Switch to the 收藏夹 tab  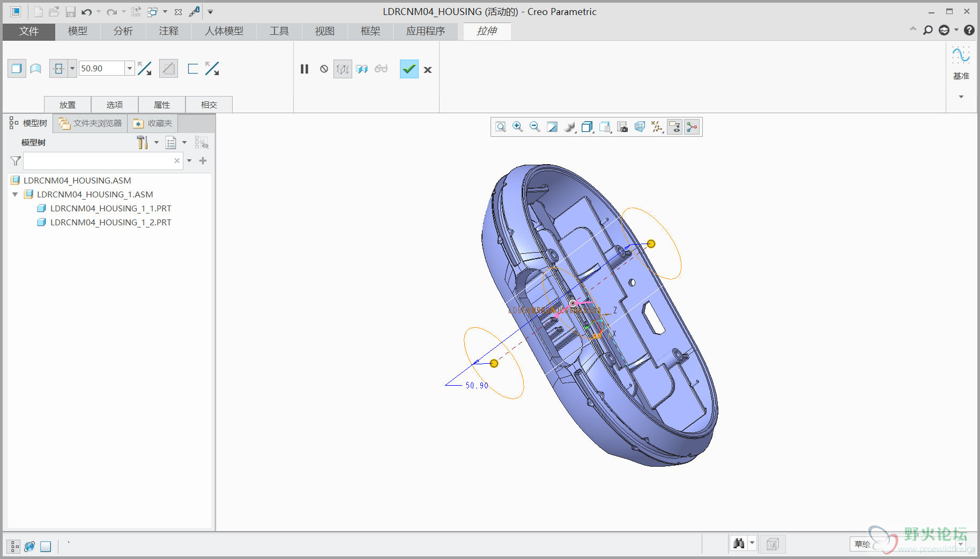pyautogui.click(x=153, y=123)
